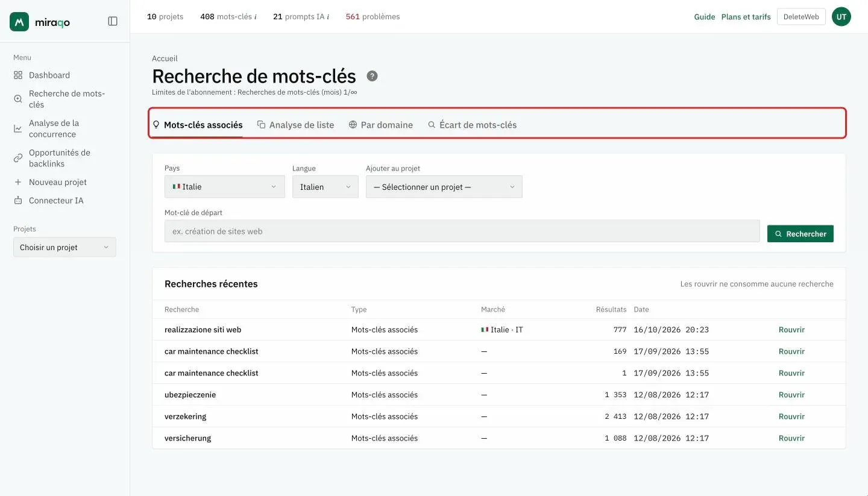Click the info icon next to prompts IA
This screenshot has width=868, height=496.
coord(328,17)
